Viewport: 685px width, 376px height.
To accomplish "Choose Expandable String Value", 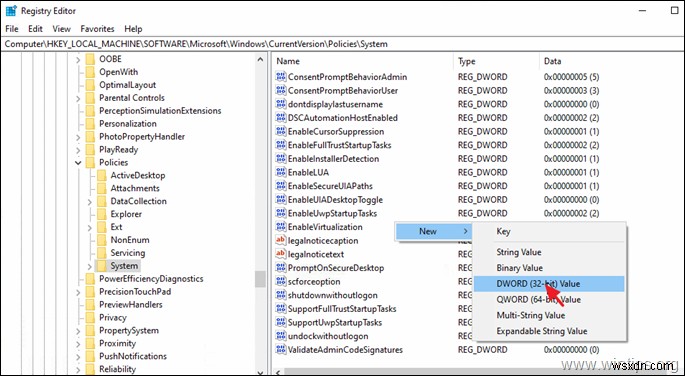I will coord(549,331).
